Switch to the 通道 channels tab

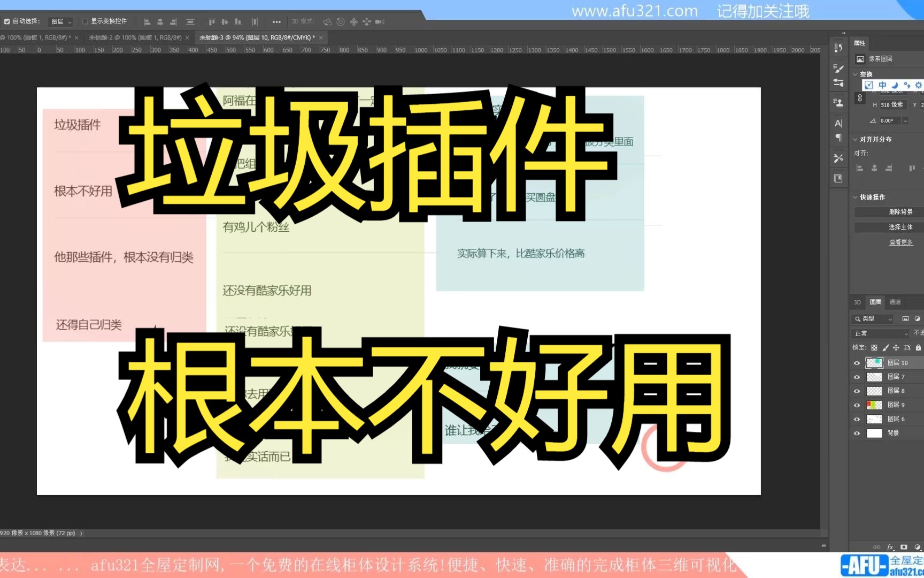pyautogui.click(x=895, y=302)
